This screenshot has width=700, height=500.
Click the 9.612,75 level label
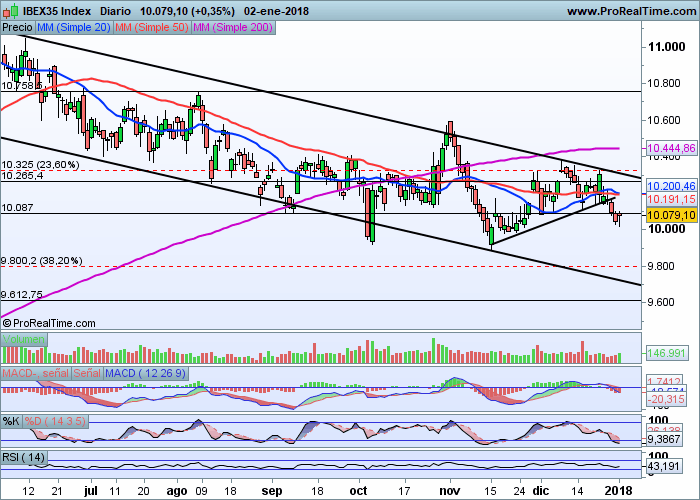click(22, 295)
